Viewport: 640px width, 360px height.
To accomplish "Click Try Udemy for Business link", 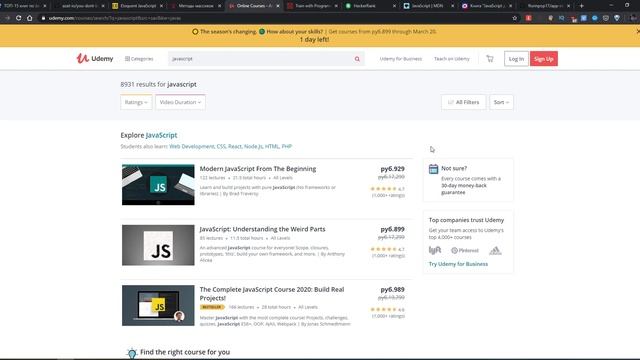I will (458, 264).
